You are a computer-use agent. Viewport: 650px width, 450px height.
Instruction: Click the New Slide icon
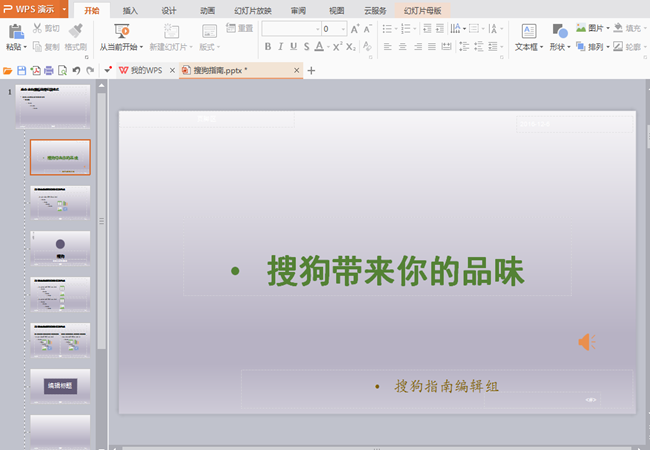point(171,31)
